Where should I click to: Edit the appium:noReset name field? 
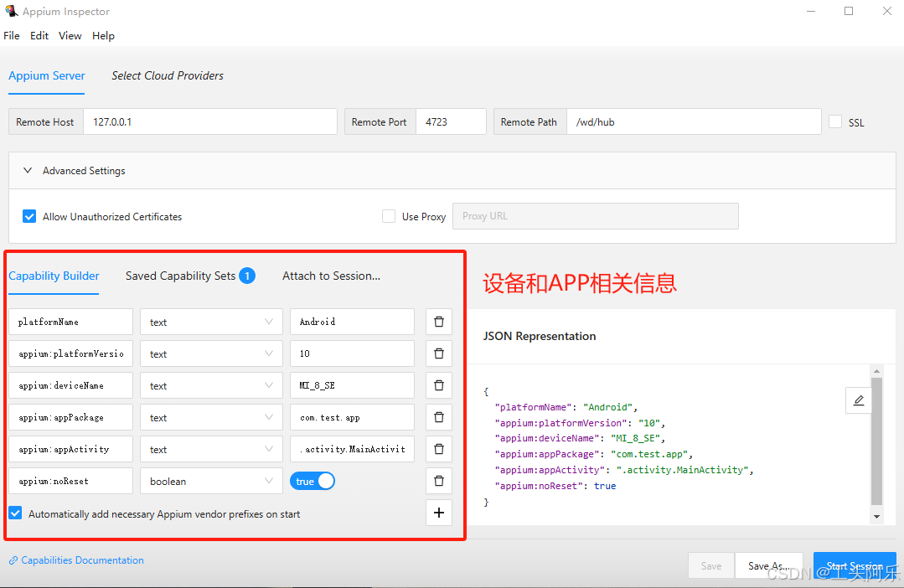(x=71, y=481)
